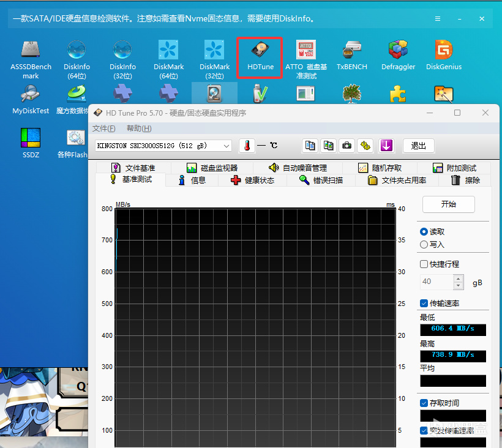Open the launcher hamburger menu
Image resolution: width=502 pixels, height=448 pixels.
(x=438, y=19)
